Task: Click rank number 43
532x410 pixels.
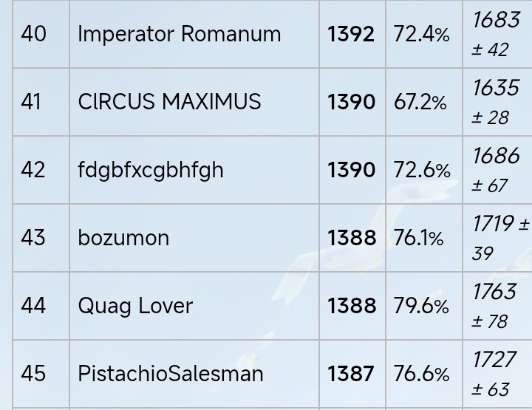Action: point(33,238)
